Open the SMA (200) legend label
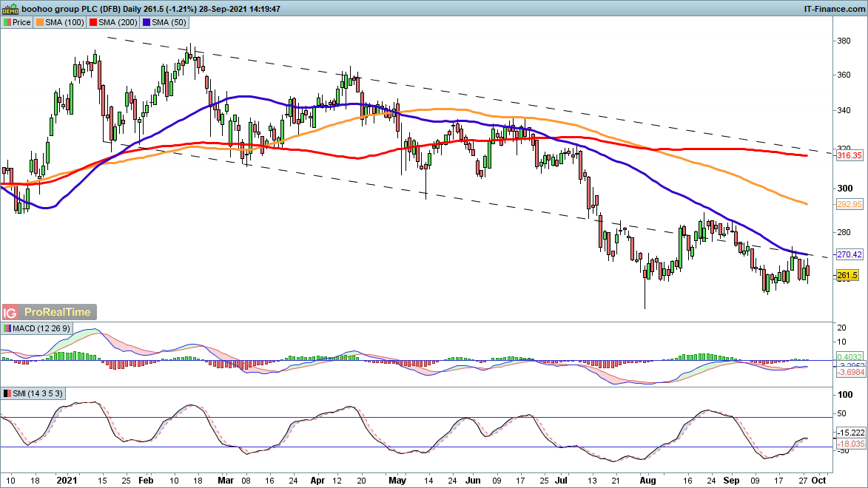Image resolution: width=868 pixels, height=488 pixels. pos(118,22)
